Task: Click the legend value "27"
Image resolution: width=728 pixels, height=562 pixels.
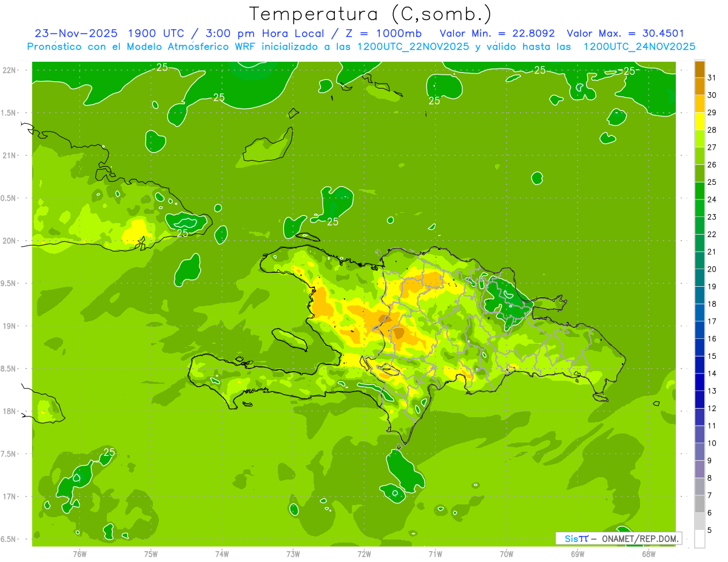Action: [x=712, y=147]
